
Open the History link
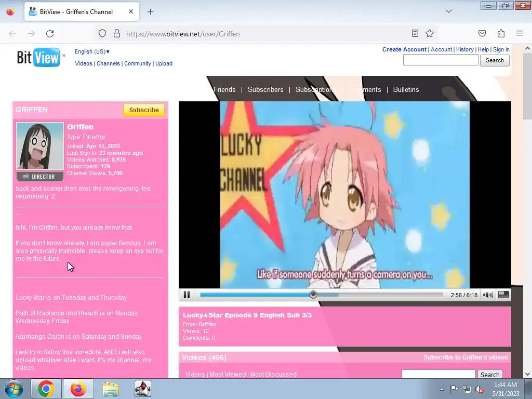tap(465, 49)
